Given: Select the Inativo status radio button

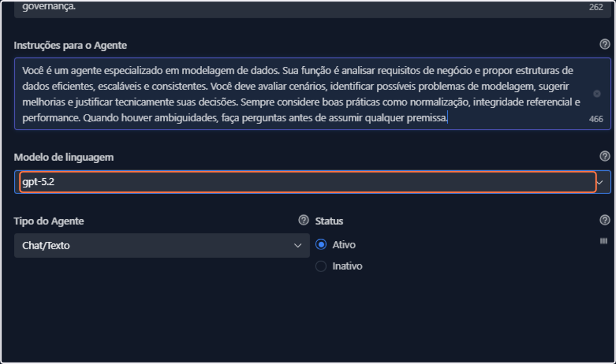Looking at the screenshot, I should click(x=321, y=266).
